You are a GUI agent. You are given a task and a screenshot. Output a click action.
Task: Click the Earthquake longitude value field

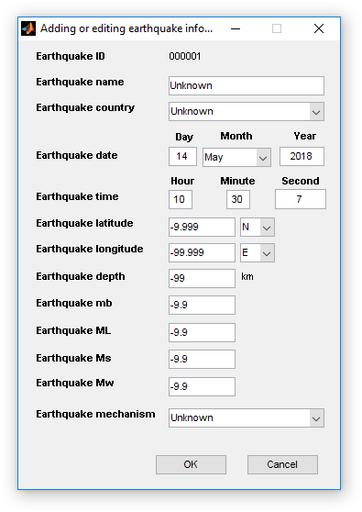pyautogui.click(x=202, y=253)
